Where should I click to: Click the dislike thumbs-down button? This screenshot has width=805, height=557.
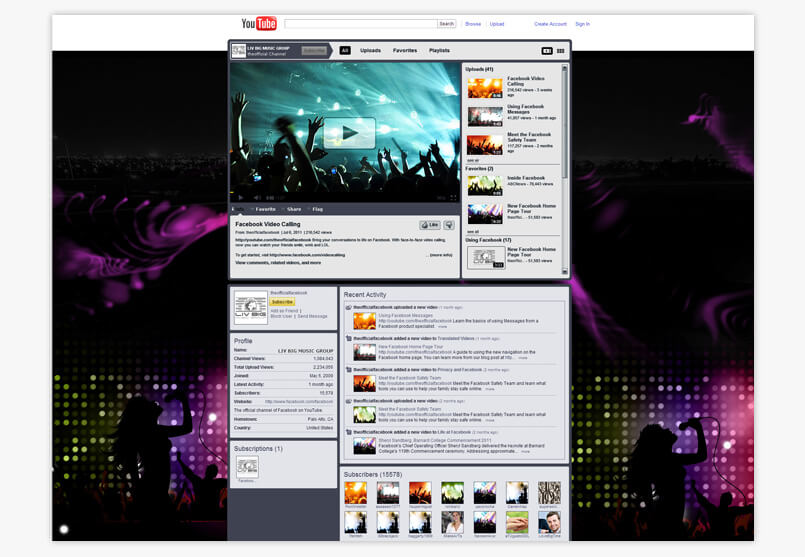(x=449, y=225)
